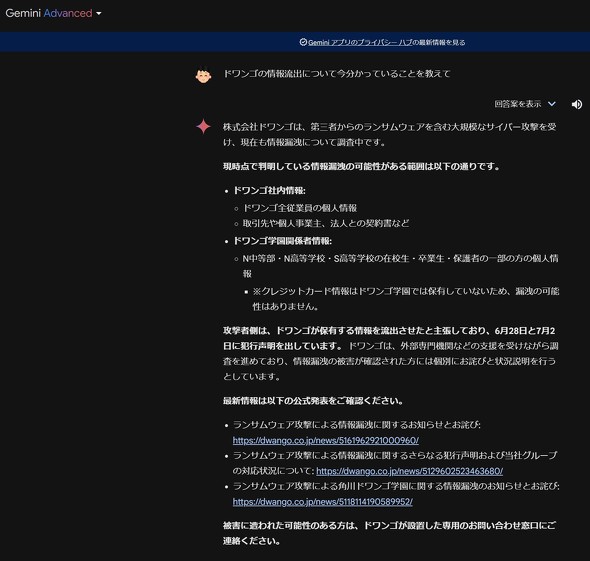Screen dimensions: 590x561
Task: Open dwango.co.jp news link ending 5129602523463680
Action: pyautogui.click(x=409, y=471)
